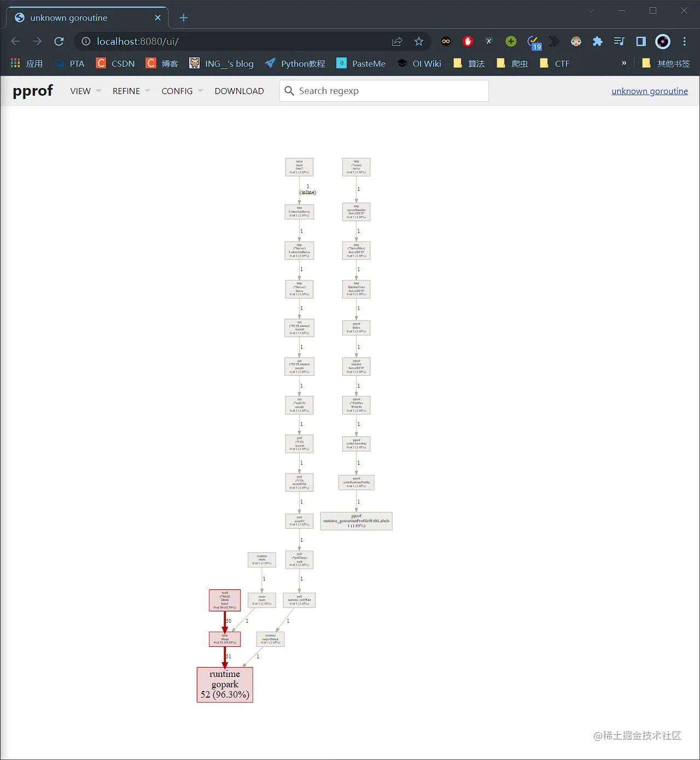700x760 pixels.
Task: Click the browser back arrow
Action: click(15, 41)
